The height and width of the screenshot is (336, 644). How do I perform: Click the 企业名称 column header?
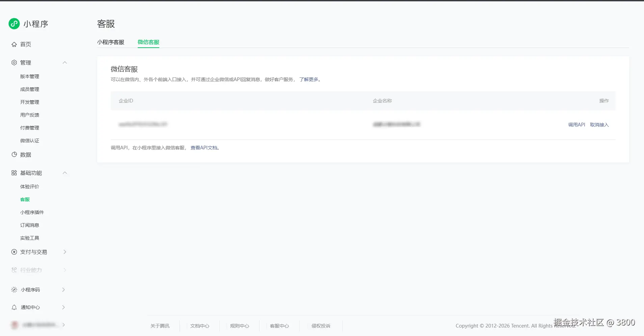(x=382, y=101)
